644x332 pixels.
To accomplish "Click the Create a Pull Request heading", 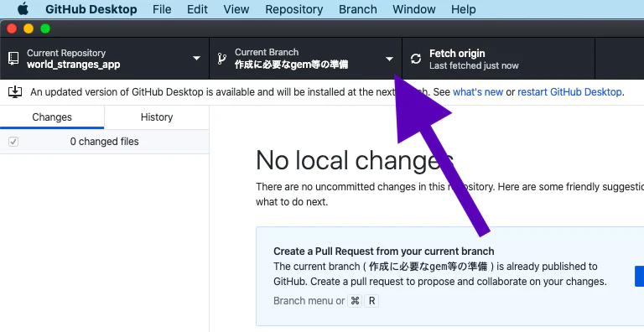I will pyautogui.click(x=383, y=251).
